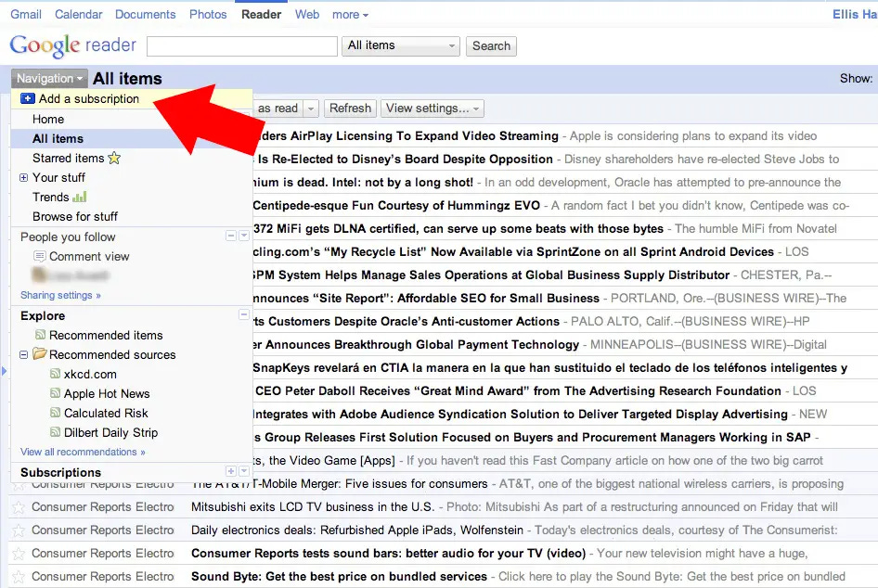Collapse the People you follow section
Viewport: 878px width, 588px height.
231,236
